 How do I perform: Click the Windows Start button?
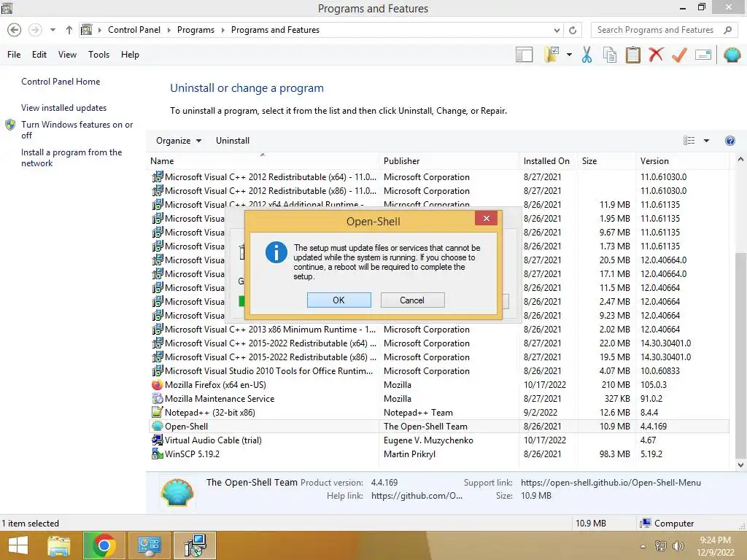pyautogui.click(x=18, y=545)
